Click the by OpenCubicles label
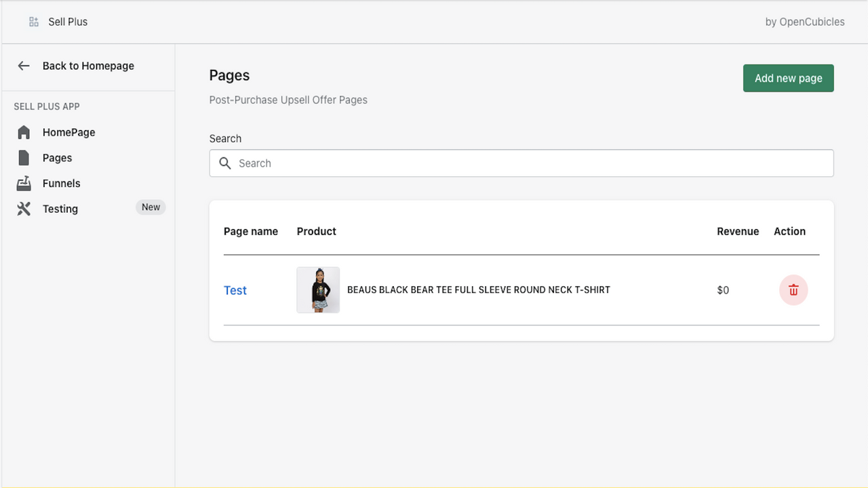Viewport: 868px width, 488px height. tap(804, 21)
